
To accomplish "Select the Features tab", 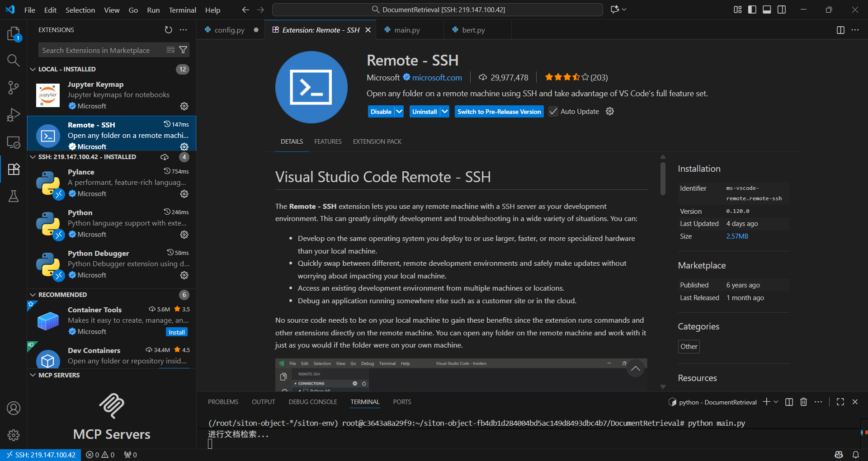I will tap(328, 141).
